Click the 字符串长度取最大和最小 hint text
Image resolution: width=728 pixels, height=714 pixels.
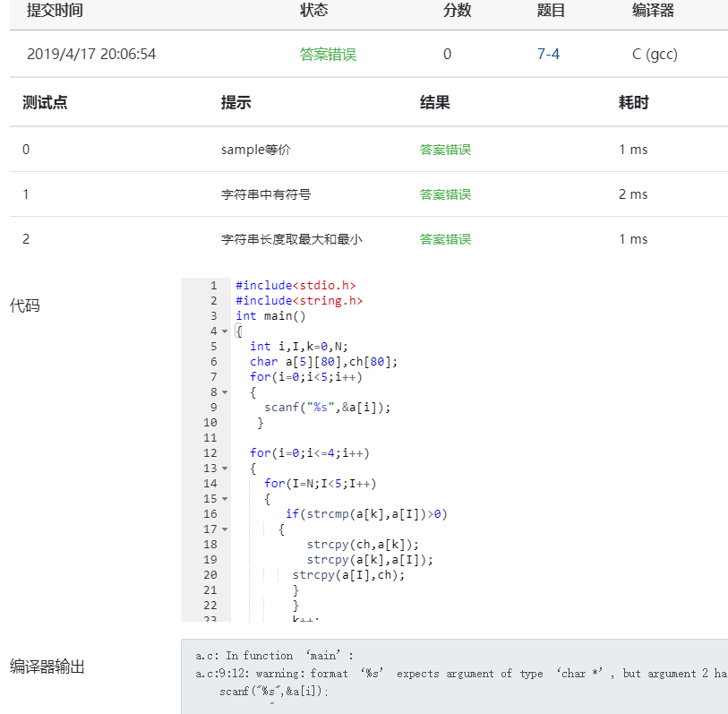292,239
